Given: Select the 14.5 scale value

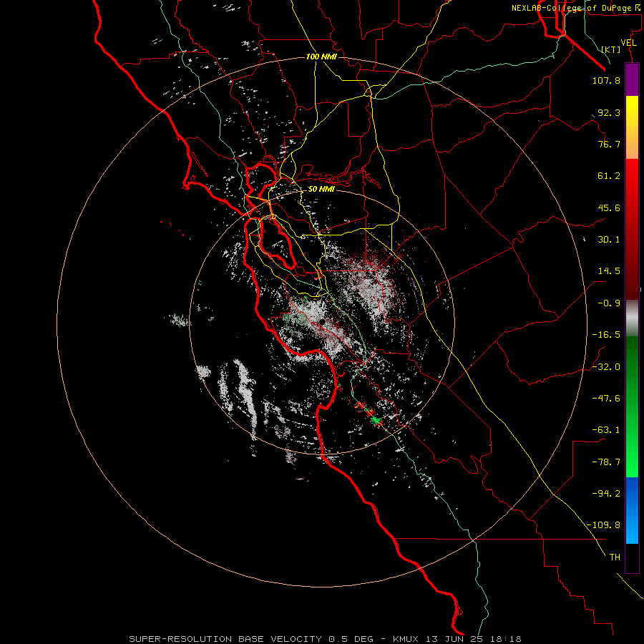Looking at the screenshot, I should (x=609, y=271).
